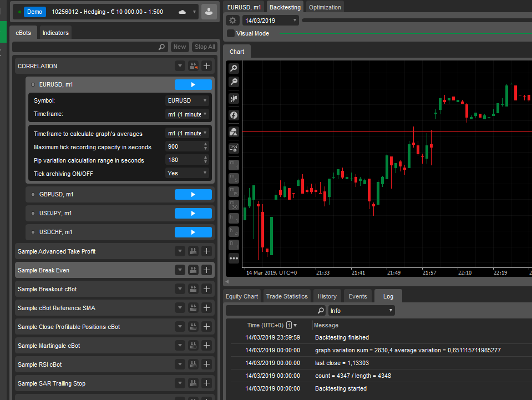The width and height of the screenshot is (532, 400).
Task: Click the Stop All button
Action: (x=204, y=47)
